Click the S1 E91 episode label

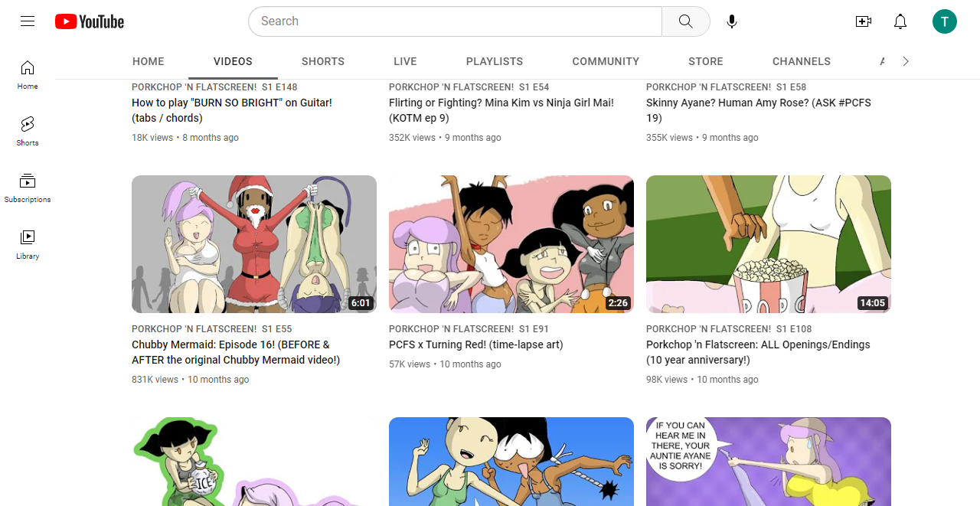(x=534, y=329)
